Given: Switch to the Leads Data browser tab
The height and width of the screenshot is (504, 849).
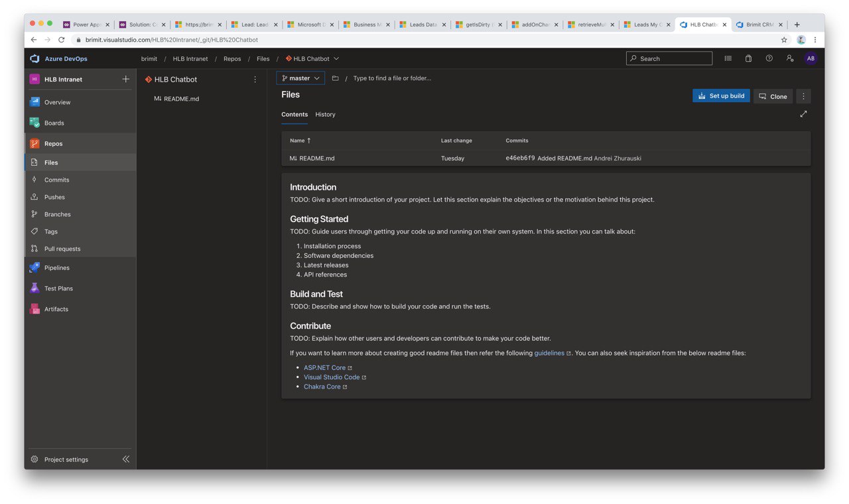Looking at the screenshot, I should click(x=423, y=25).
